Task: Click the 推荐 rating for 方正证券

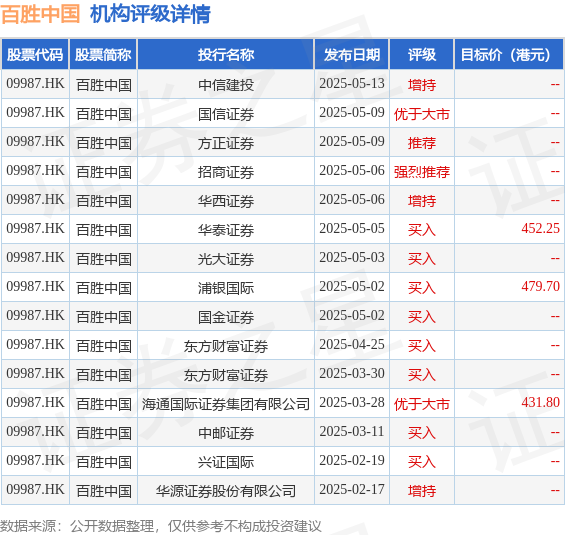Action: (x=422, y=143)
